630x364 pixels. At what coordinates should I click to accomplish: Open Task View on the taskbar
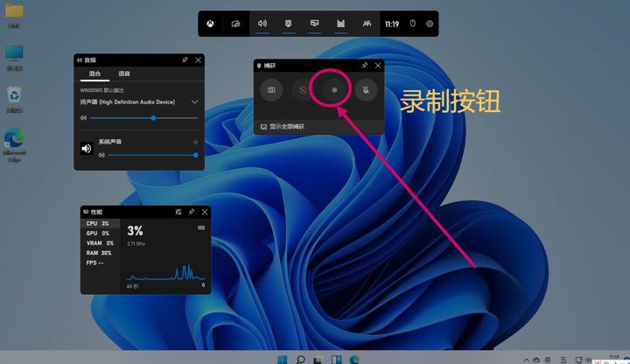point(318,360)
